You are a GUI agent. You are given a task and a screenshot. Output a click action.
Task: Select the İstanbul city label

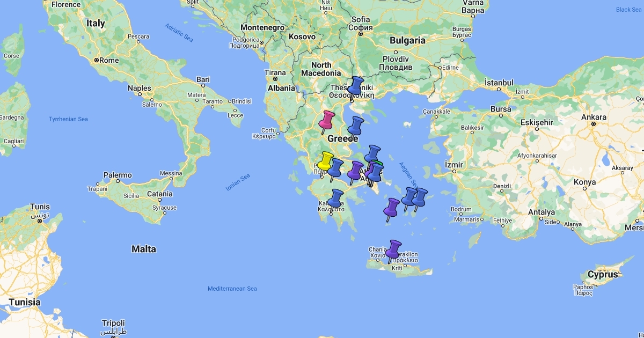(x=499, y=83)
